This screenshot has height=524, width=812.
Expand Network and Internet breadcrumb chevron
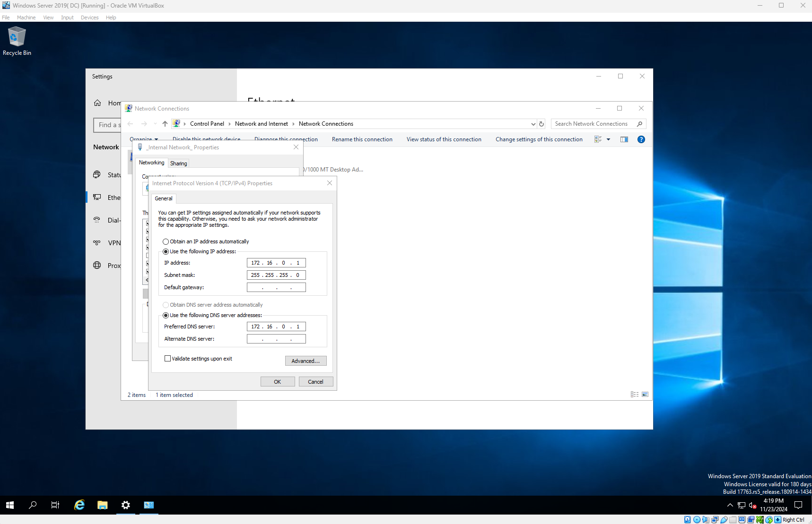(x=293, y=124)
